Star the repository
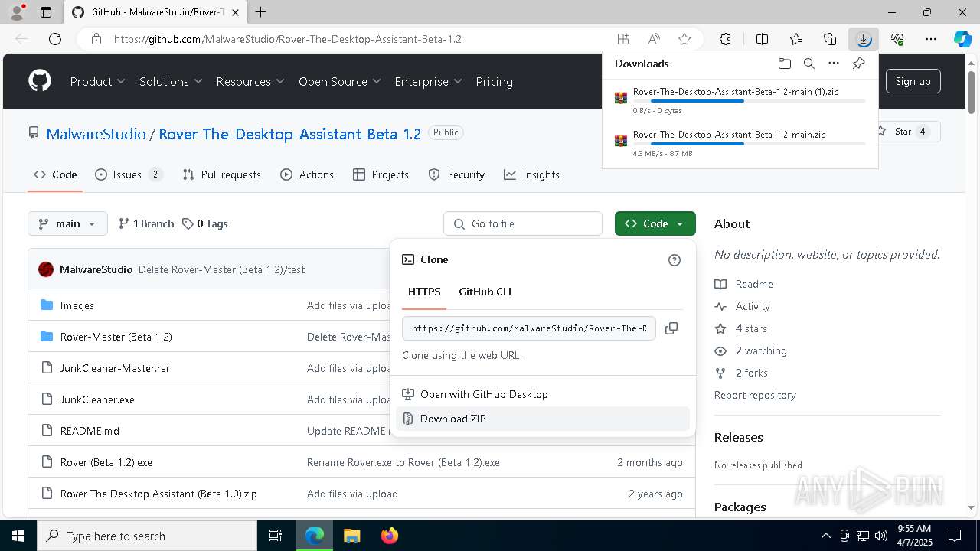 coord(903,132)
